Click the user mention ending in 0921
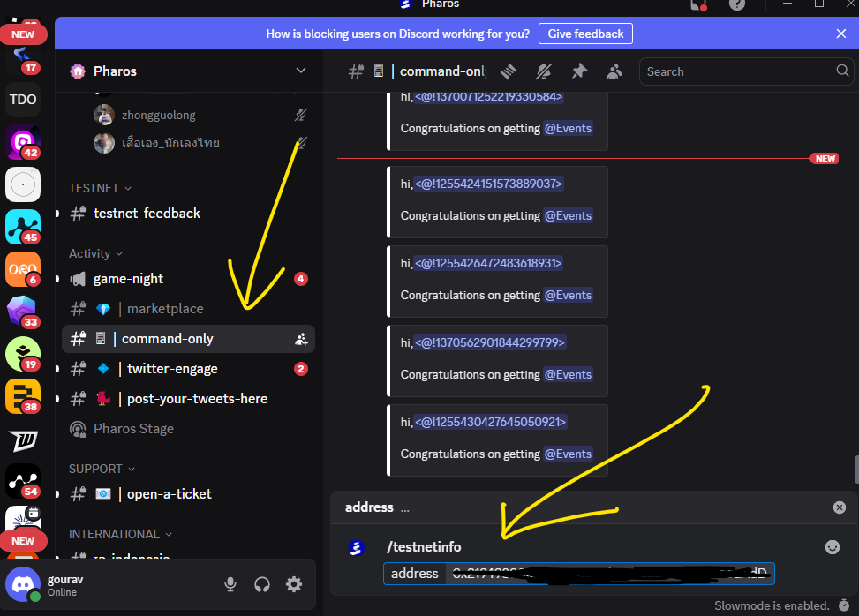Image resolution: width=859 pixels, height=616 pixels. point(490,422)
